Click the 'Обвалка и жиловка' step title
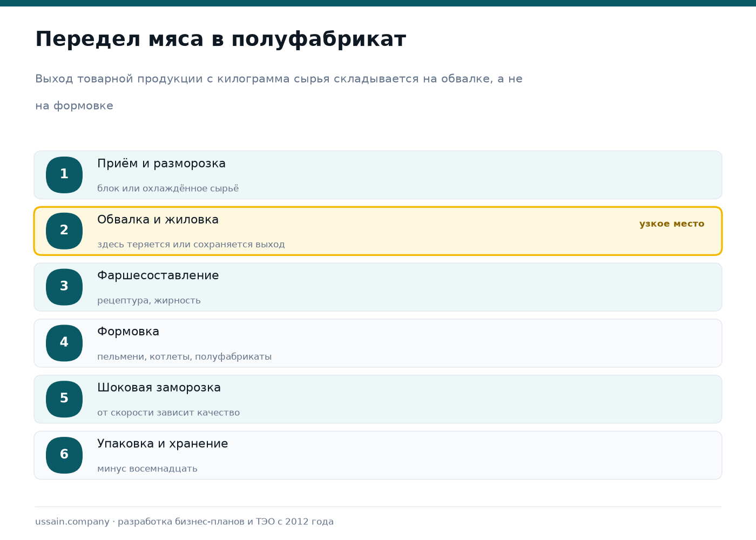756x540 pixels. (158, 220)
